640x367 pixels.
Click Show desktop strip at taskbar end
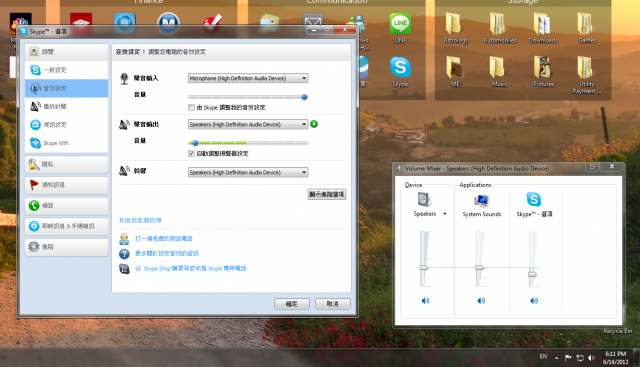(636, 358)
